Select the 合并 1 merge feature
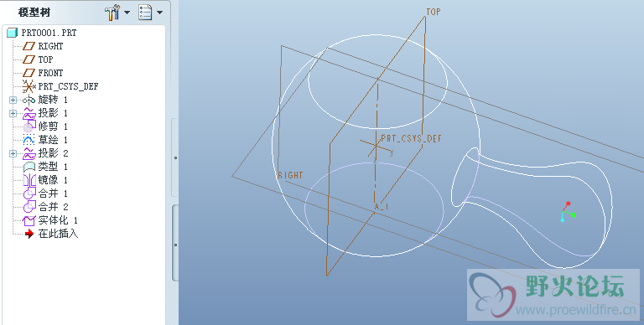 45,193
